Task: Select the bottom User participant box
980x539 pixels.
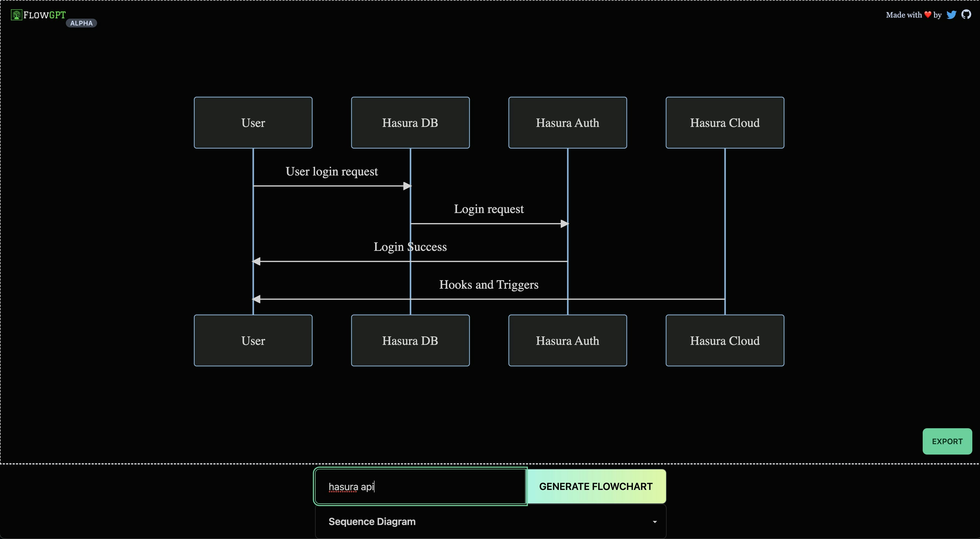Action: click(253, 341)
